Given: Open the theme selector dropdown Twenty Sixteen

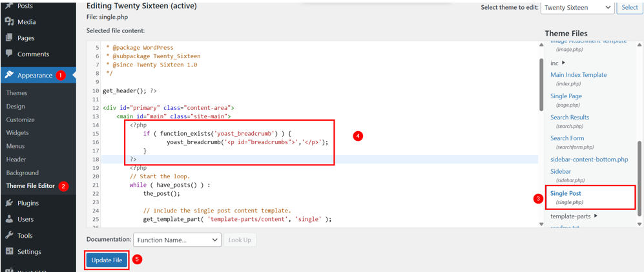Looking at the screenshot, I should click(x=577, y=7).
